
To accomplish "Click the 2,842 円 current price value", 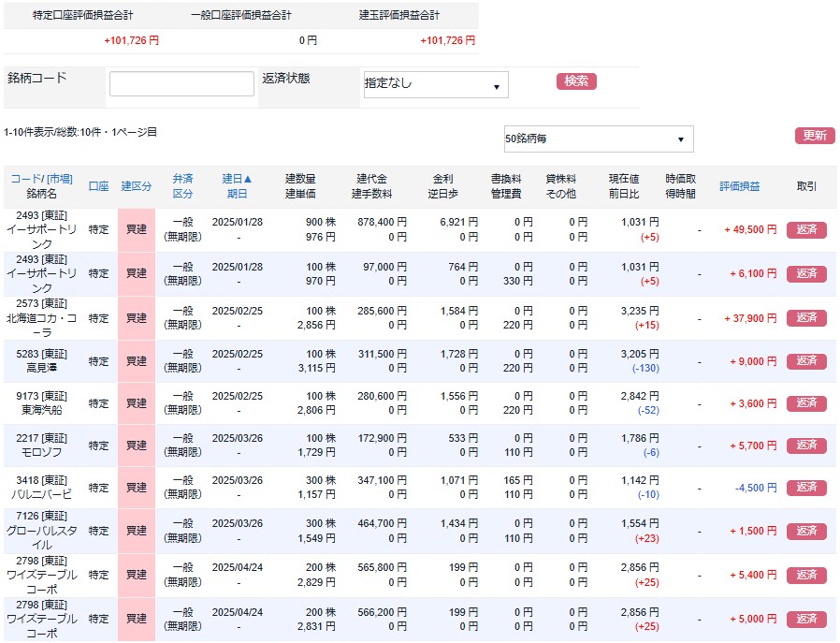I will coord(640,396).
